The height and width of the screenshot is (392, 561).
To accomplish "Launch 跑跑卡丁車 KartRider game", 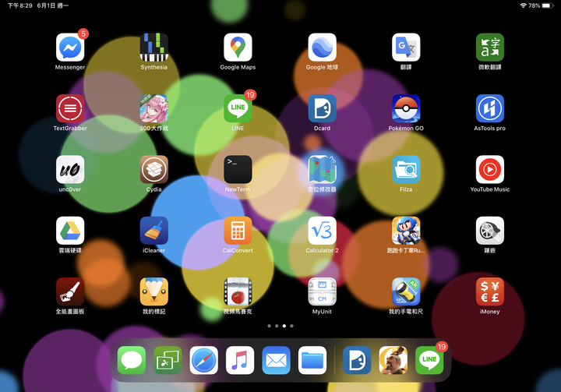I will [406, 231].
